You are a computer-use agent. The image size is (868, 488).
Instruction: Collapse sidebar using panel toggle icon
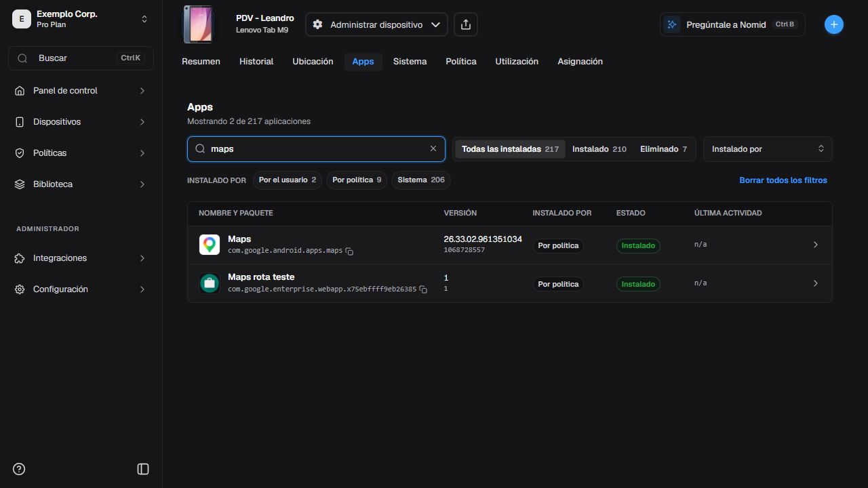[143, 469]
